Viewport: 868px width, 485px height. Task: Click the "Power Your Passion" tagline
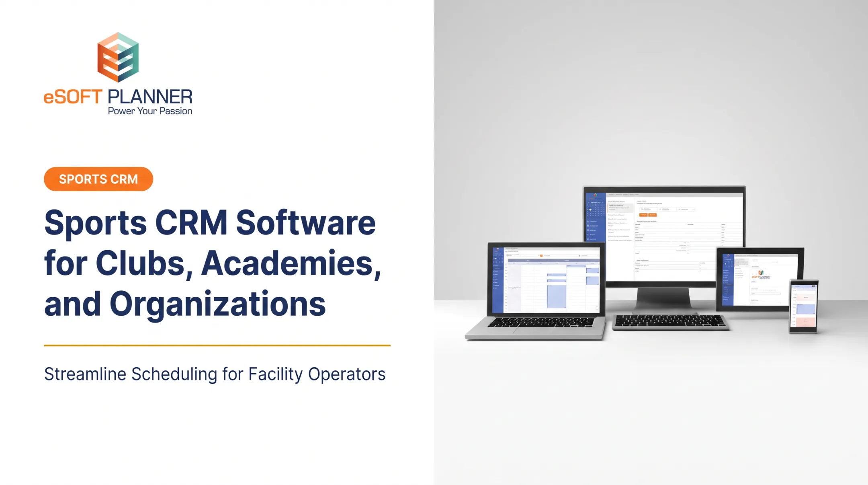point(150,111)
